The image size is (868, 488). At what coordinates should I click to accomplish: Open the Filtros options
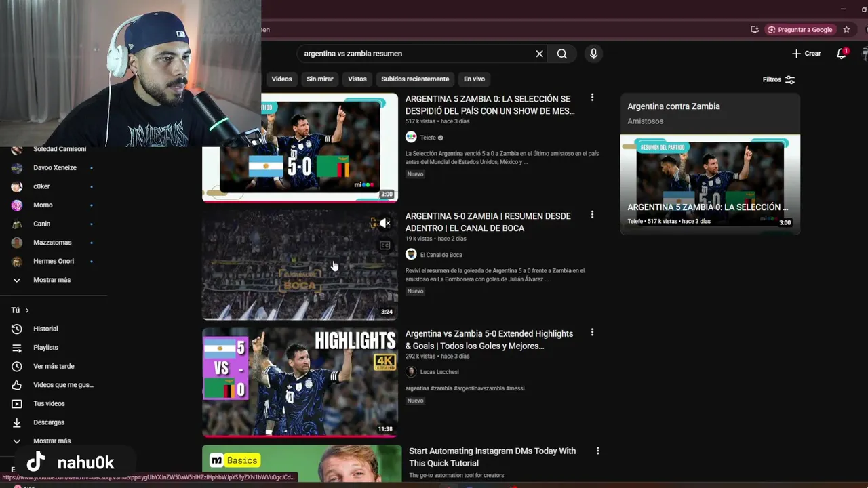pos(778,79)
